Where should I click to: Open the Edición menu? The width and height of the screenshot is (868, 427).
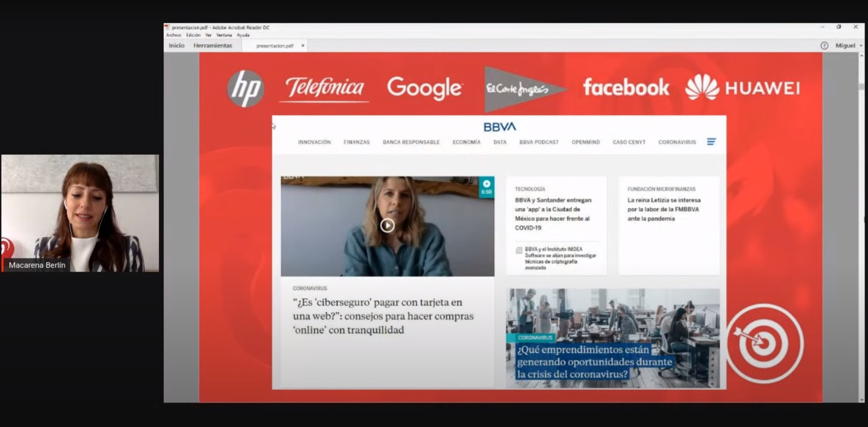193,35
